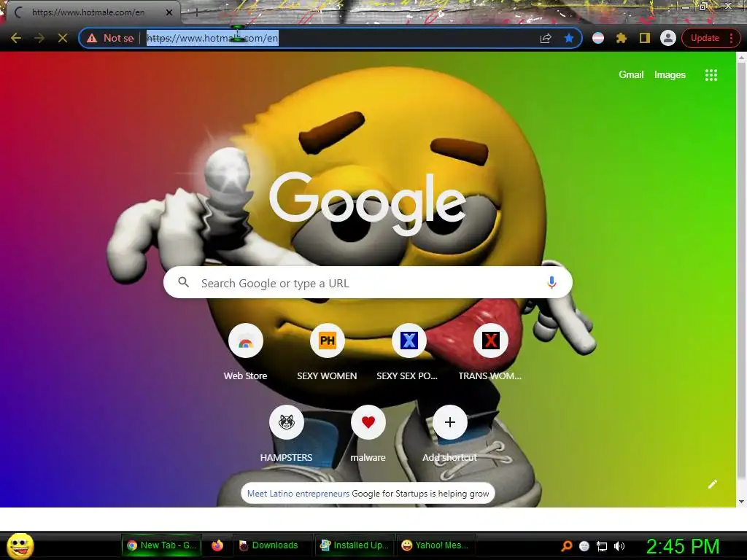The height and width of the screenshot is (560, 747).
Task: Open the Images link
Action: (x=670, y=75)
